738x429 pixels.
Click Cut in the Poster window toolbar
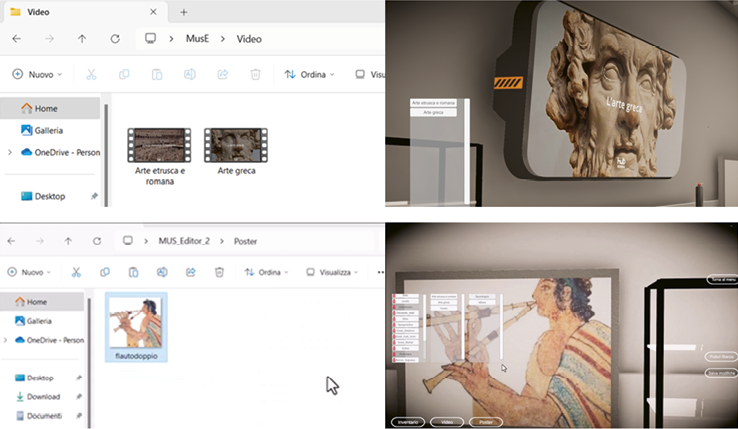coord(76,272)
